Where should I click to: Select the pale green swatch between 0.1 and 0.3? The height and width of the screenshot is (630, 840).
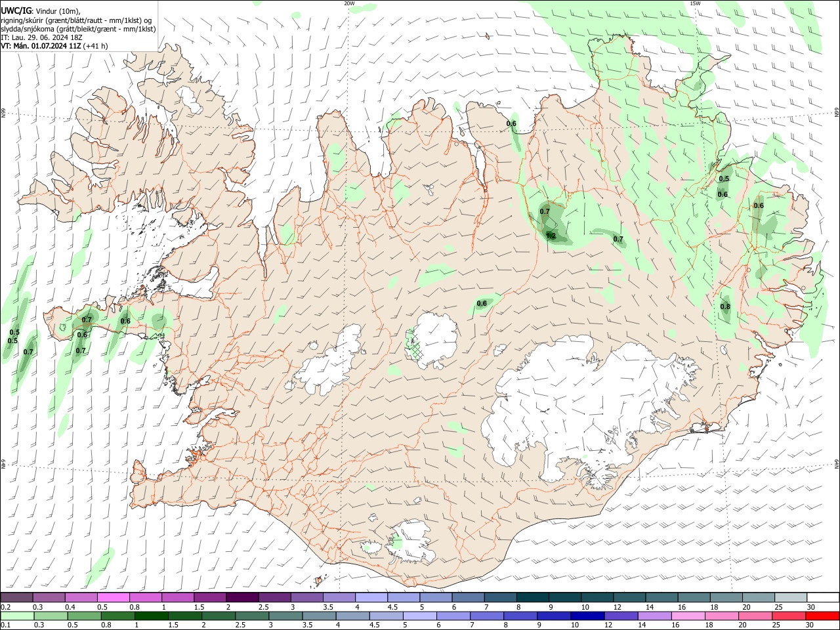[x=17, y=616]
